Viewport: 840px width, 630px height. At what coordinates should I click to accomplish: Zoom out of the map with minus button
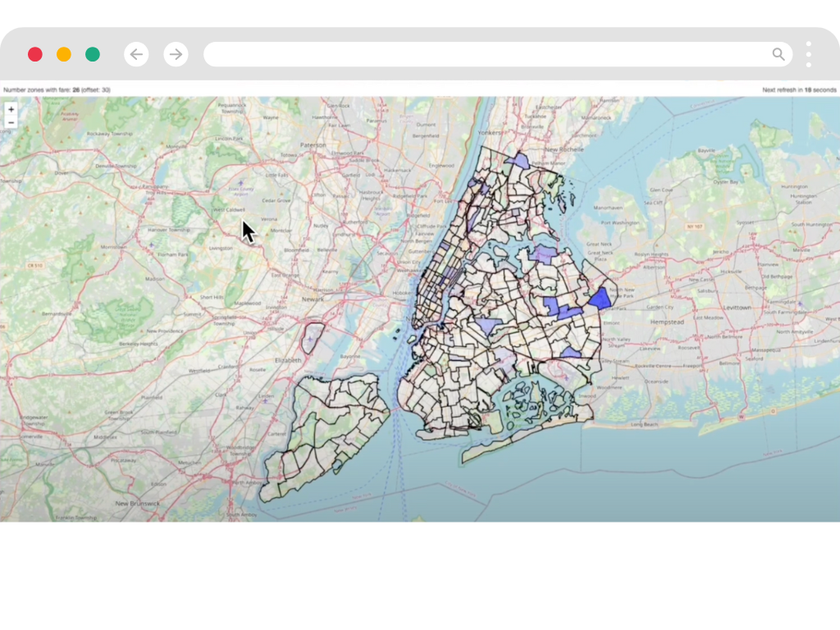tap(11, 123)
